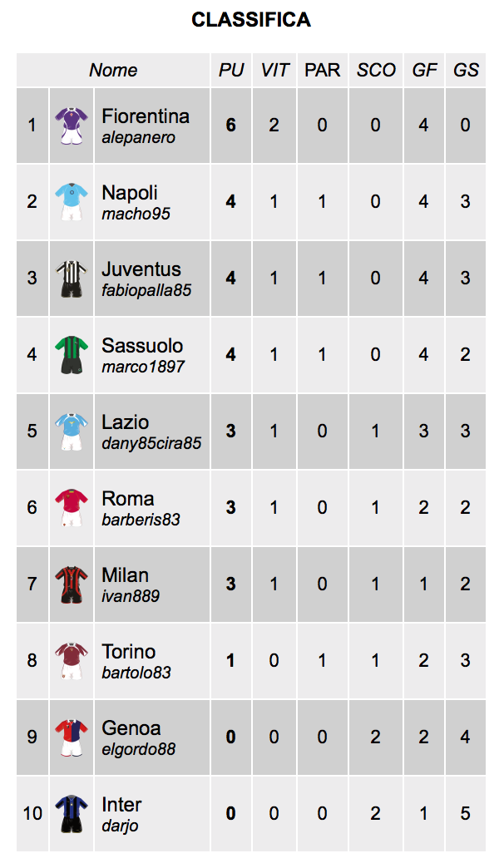Click the Milan red-black jersey icon

click(72, 584)
